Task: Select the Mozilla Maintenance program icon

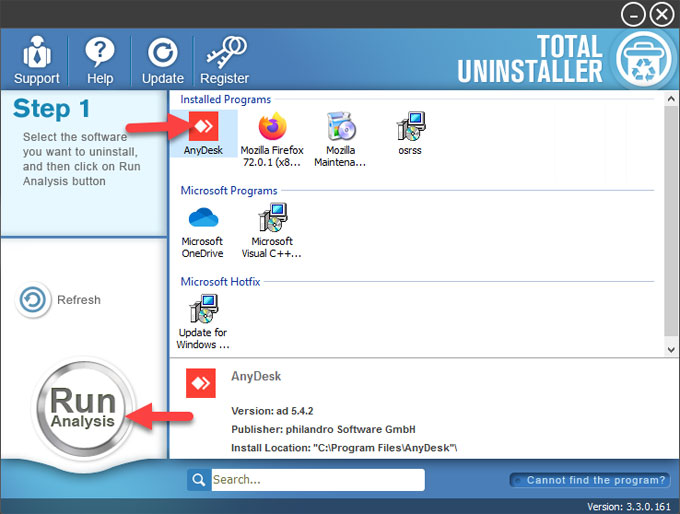Action: coord(340,140)
